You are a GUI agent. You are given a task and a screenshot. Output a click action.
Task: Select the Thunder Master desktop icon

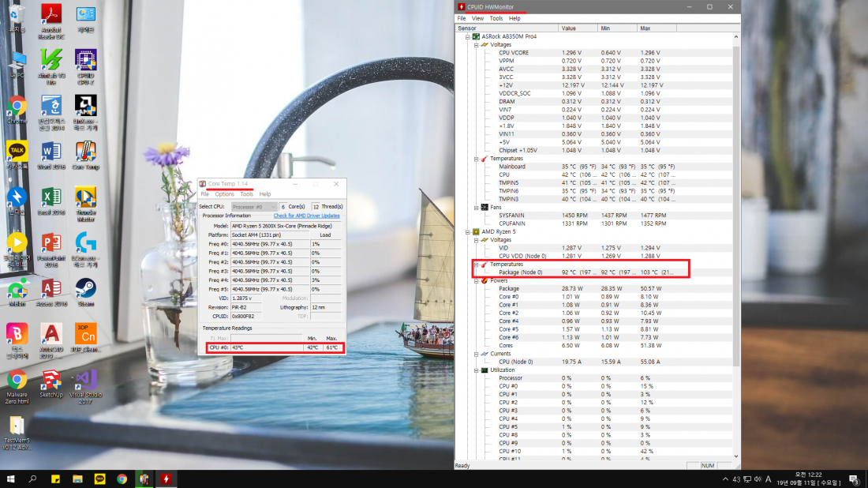click(x=85, y=205)
